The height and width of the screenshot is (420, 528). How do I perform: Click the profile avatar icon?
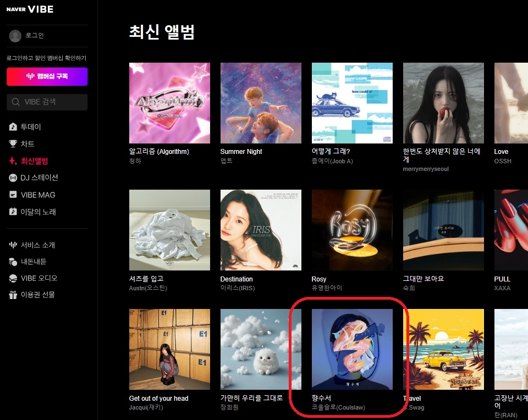[x=15, y=36]
